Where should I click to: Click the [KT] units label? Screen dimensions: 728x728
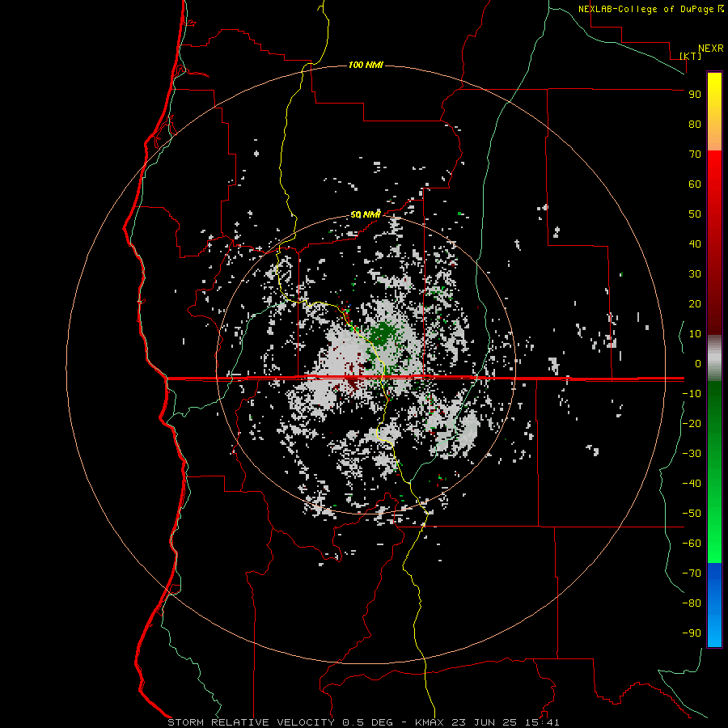(x=690, y=56)
